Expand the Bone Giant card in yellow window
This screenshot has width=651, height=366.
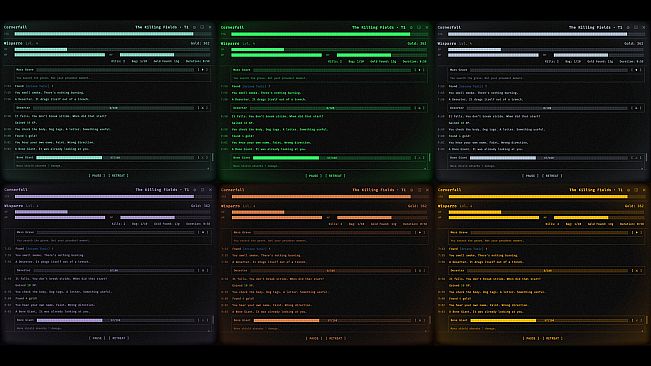click(x=636, y=320)
